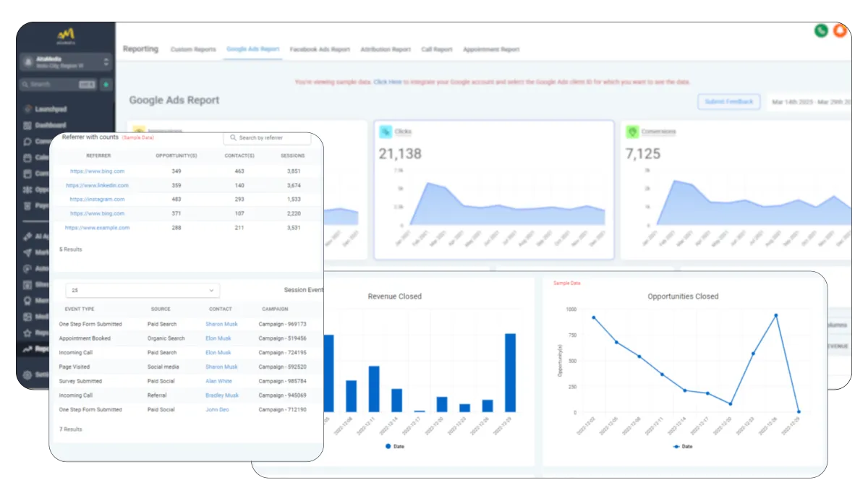Open Launchpad from the sidebar
868x488 pixels.
51,109
